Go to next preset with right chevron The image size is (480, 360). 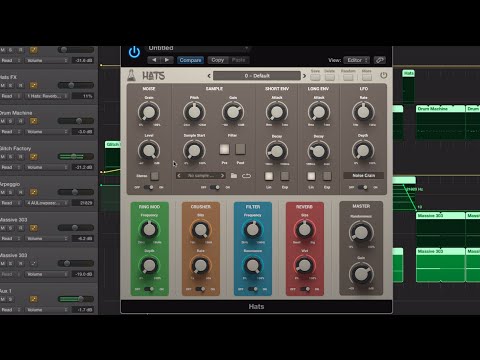304,76
